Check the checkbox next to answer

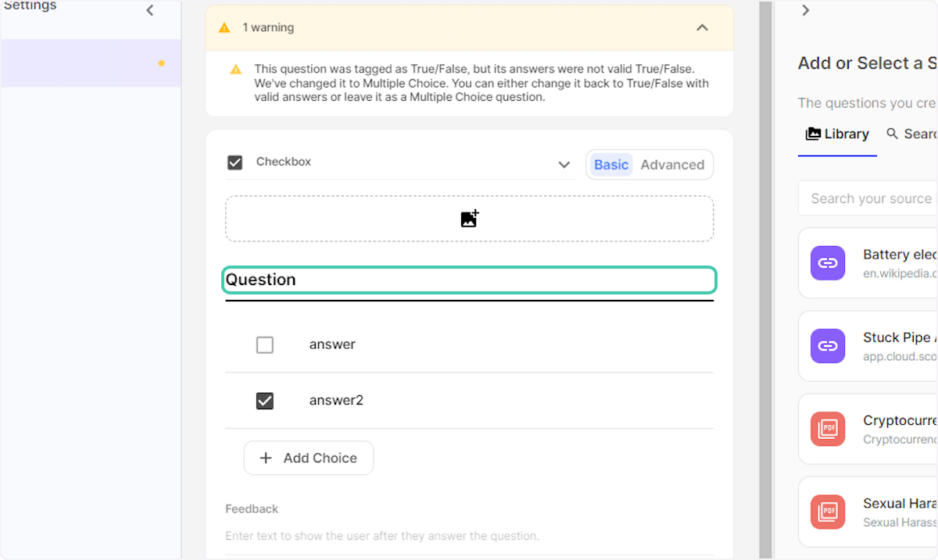coord(264,344)
